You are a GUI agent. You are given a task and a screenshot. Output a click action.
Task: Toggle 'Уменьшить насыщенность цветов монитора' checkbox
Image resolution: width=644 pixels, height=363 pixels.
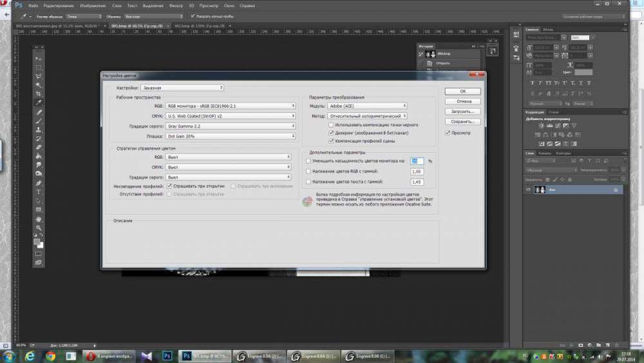tap(308, 161)
